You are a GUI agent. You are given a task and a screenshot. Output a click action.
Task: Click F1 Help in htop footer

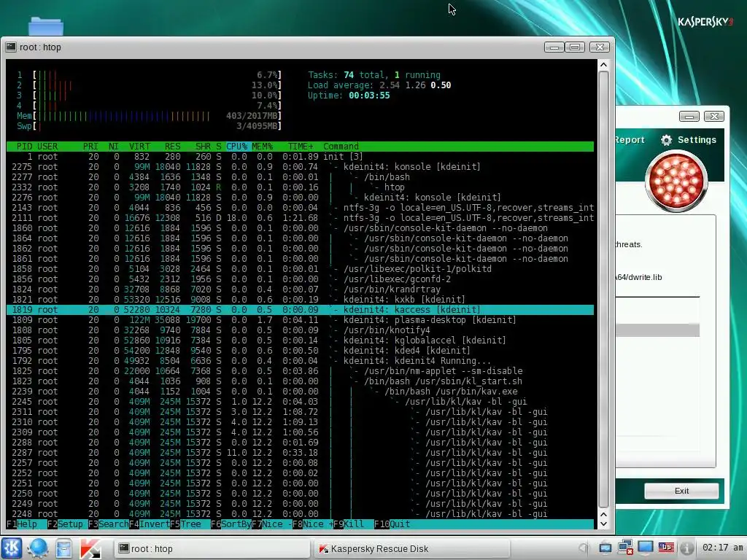22,524
